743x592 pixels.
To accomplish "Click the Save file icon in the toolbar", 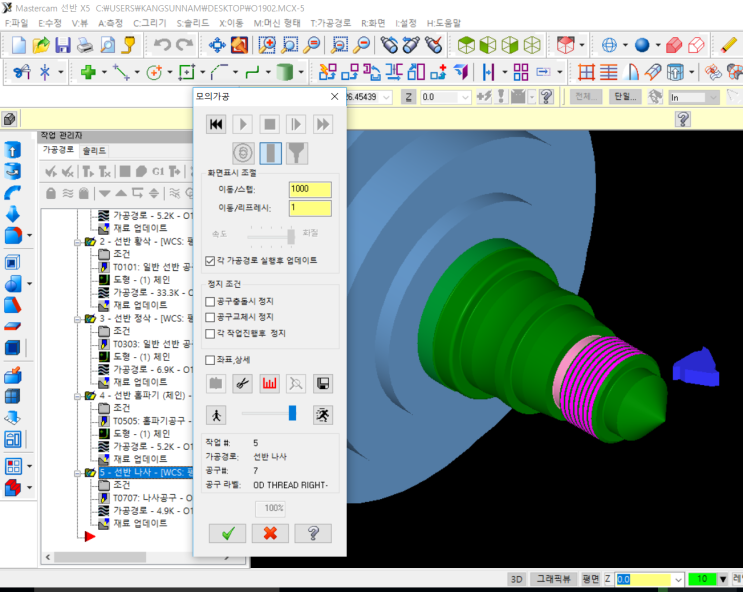I will click(62, 45).
